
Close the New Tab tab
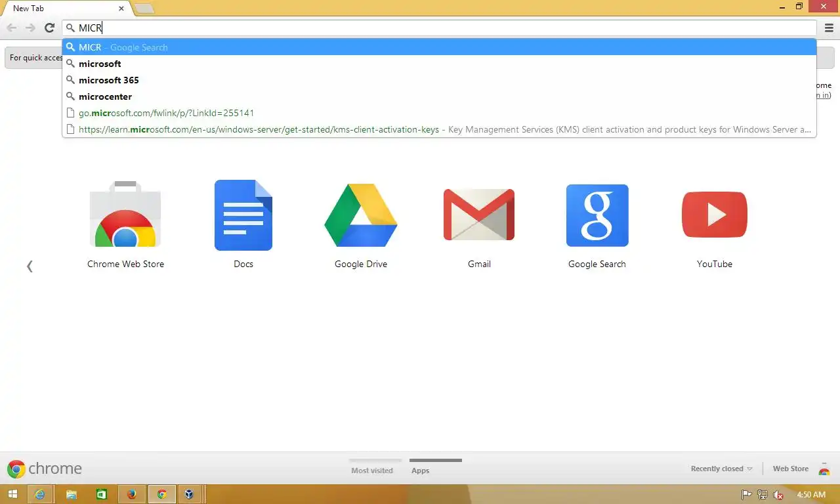pyautogui.click(x=121, y=9)
